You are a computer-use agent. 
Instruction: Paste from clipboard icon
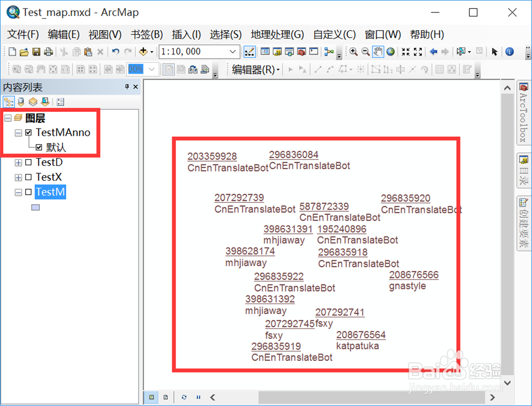click(88, 52)
